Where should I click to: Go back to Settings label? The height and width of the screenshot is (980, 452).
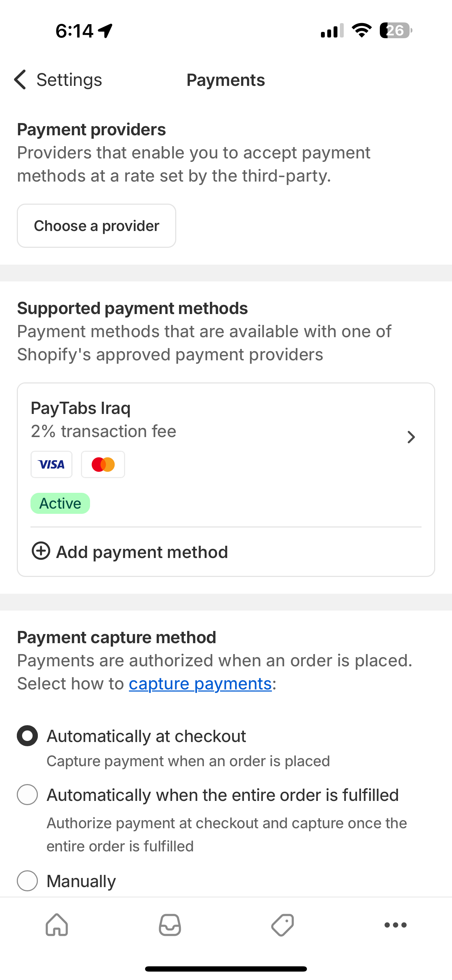pos(69,80)
